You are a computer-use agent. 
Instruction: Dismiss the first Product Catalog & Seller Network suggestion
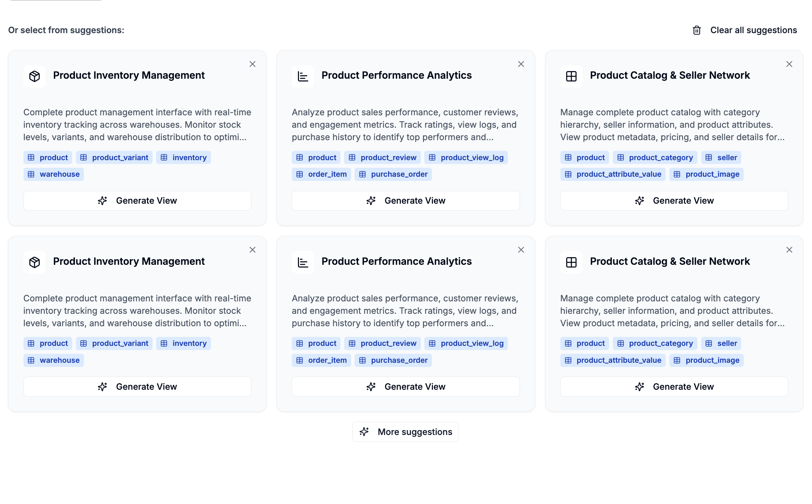[789, 64]
